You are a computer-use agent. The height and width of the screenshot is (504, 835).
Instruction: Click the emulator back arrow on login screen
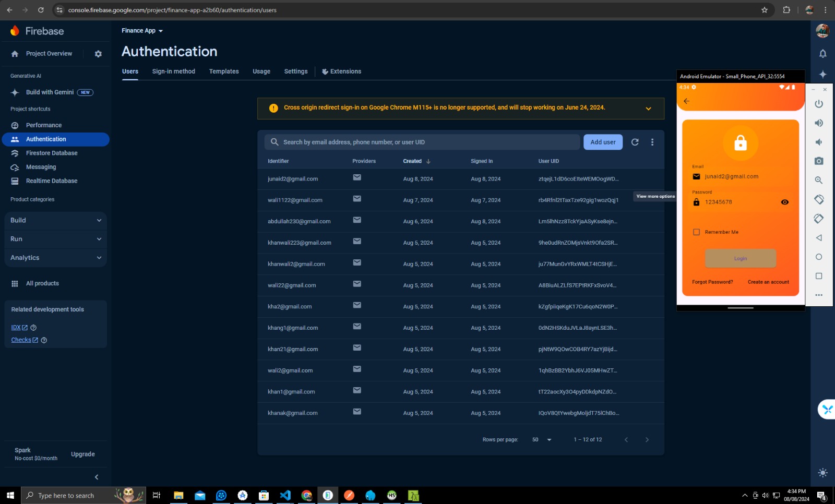(x=686, y=101)
